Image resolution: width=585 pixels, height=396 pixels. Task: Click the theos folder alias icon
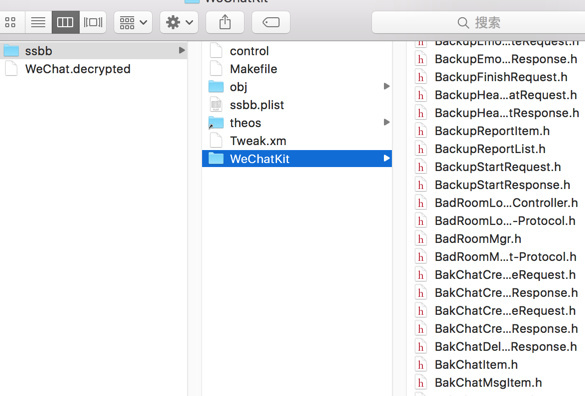pyautogui.click(x=216, y=122)
